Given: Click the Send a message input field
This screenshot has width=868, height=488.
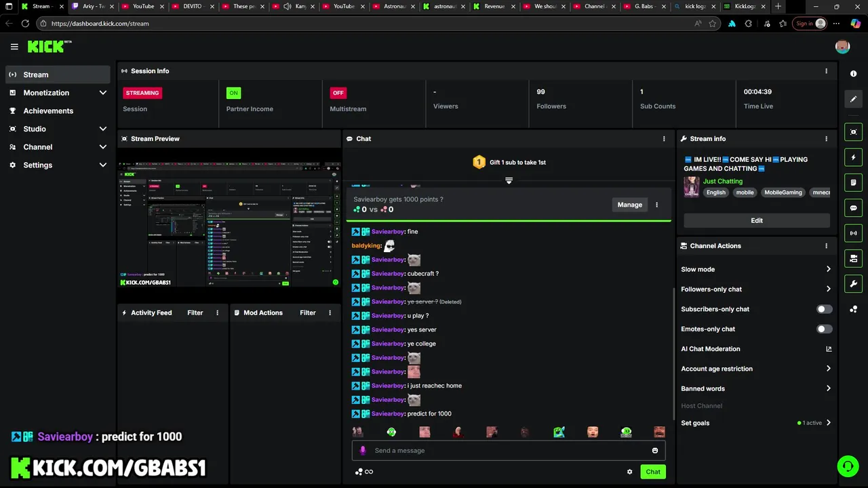Looking at the screenshot, I should point(509,451).
